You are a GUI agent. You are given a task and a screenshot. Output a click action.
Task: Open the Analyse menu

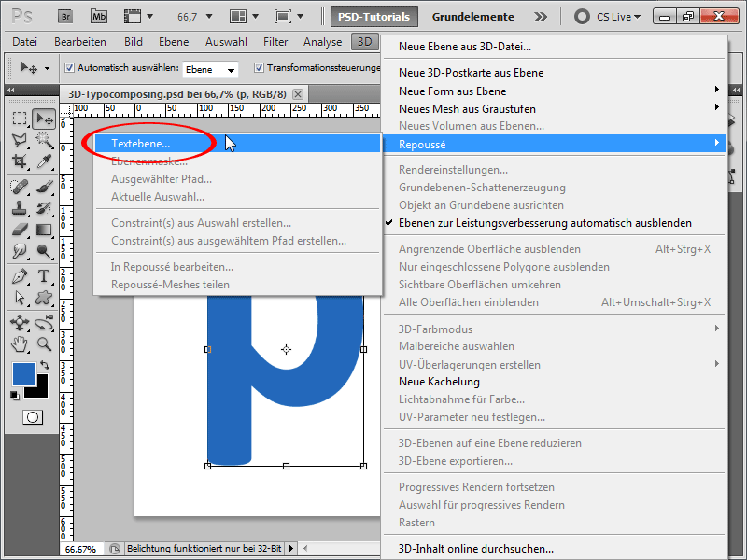(322, 42)
